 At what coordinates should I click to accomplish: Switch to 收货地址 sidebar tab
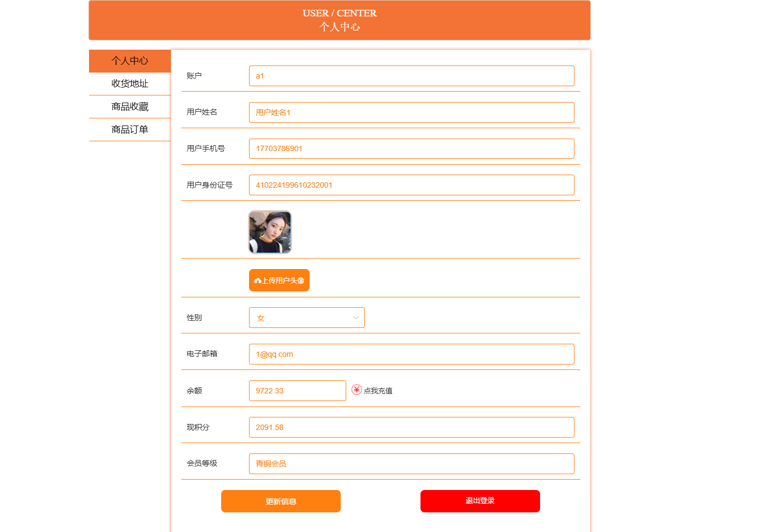tap(130, 83)
